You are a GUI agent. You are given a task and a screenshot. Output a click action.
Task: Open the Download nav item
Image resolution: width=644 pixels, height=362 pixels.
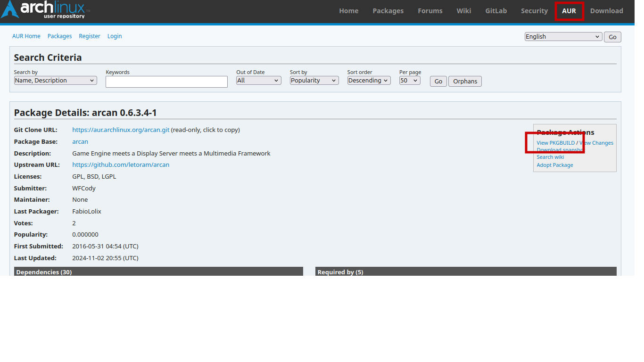pyautogui.click(x=606, y=11)
